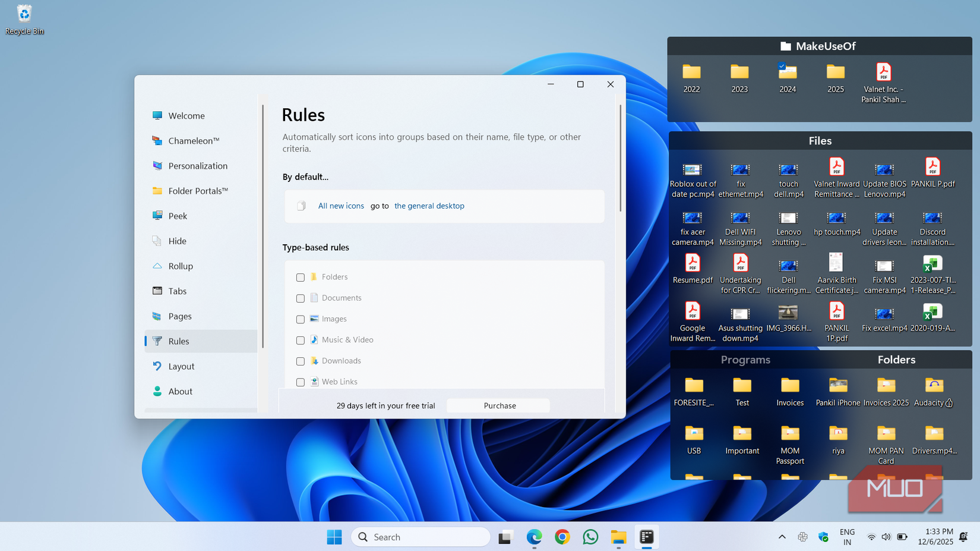Open the Folder Portals™ settings
This screenshot has width=980, height=551.
[197, 191]
